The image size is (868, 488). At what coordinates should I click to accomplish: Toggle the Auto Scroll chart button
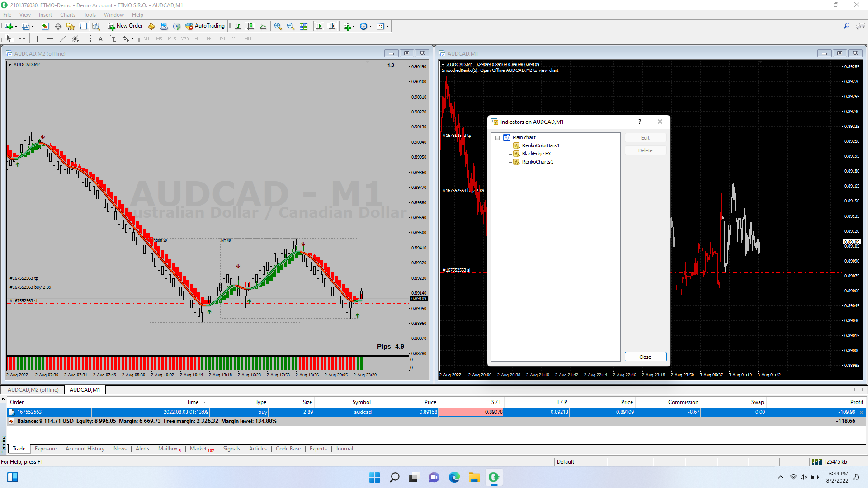pos(319,26)
